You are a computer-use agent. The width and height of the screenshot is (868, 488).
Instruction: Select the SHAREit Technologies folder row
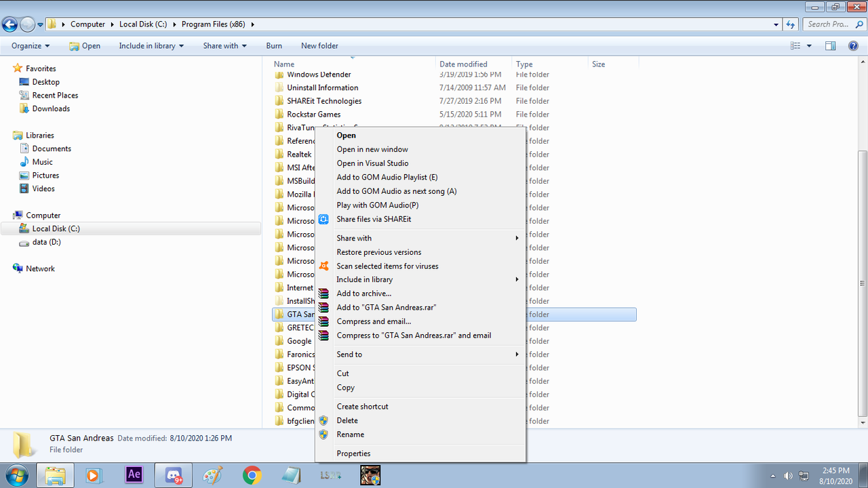[454, 101]
